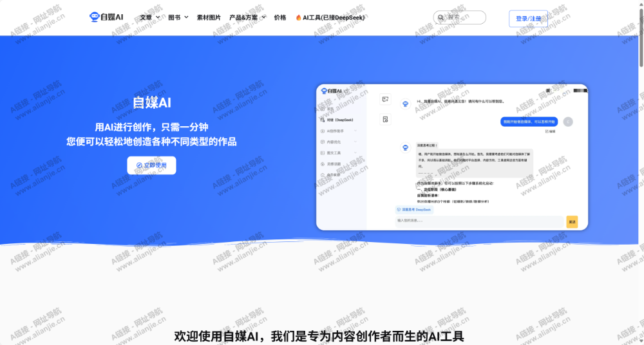This screenshot has width=644, height=345.
Task: Expand 内容优化 in preview sidebar
Action: [x=339, y=142]
